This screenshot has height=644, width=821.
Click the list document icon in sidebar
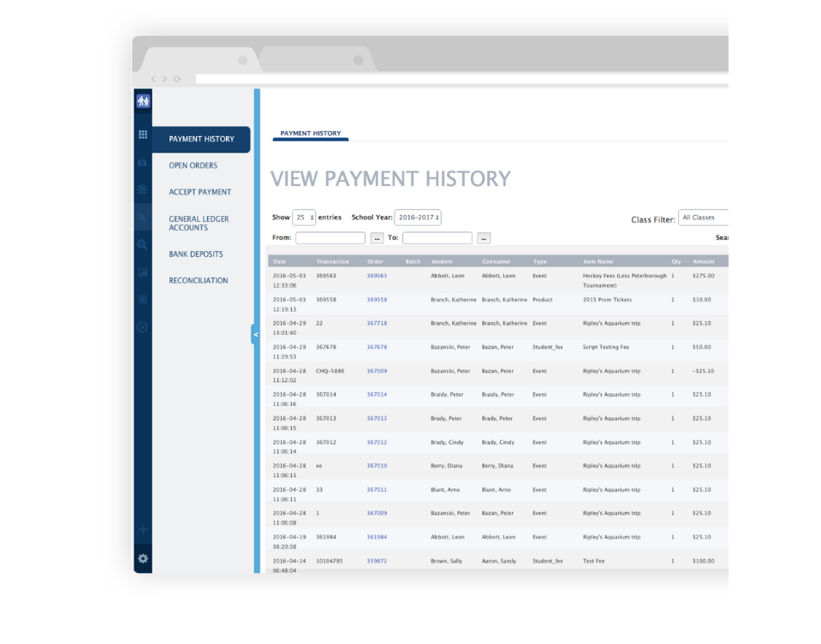pyautogui.click(x=142, y=300)
